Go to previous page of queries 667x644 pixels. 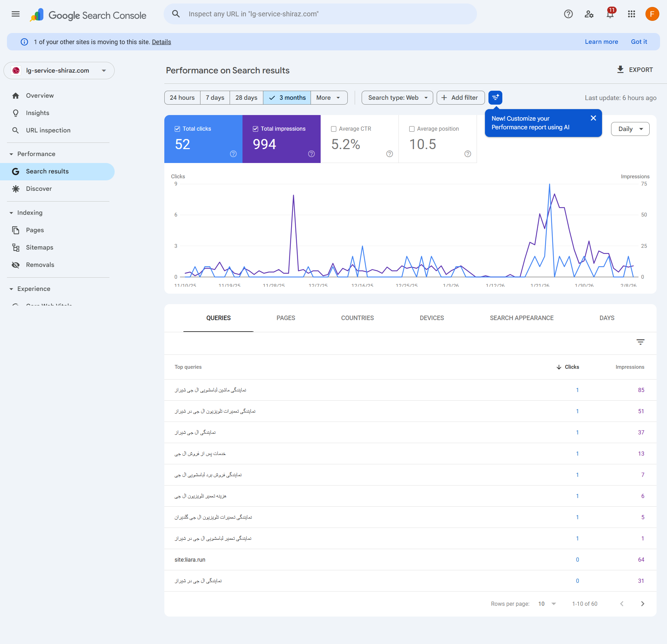tap(622, 604)
